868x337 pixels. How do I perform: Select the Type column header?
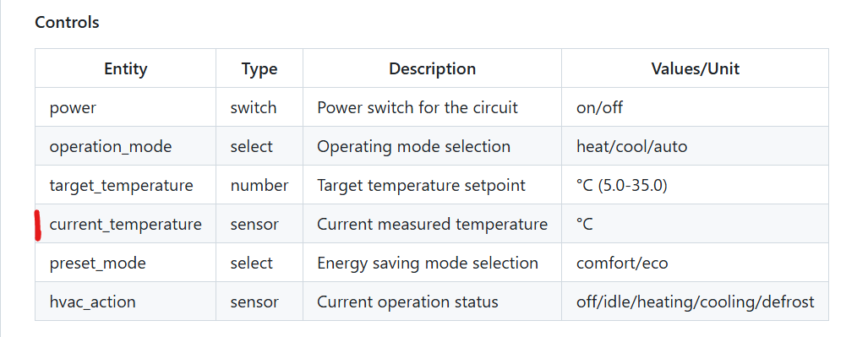(259, 68)
